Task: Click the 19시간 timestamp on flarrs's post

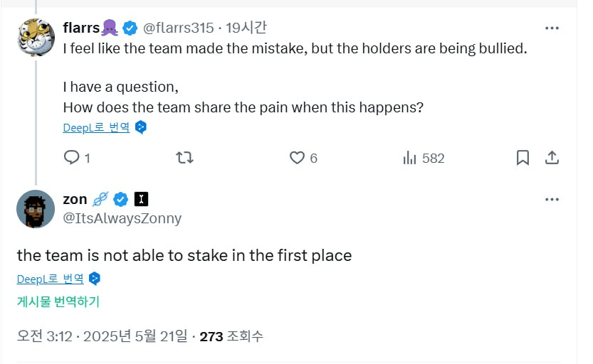Action: point(246,28)
